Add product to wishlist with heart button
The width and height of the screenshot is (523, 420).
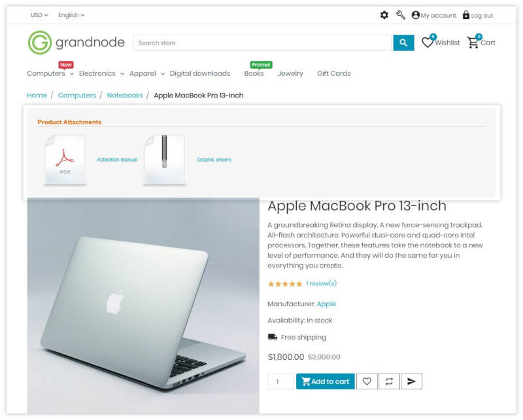coord(367,381)
